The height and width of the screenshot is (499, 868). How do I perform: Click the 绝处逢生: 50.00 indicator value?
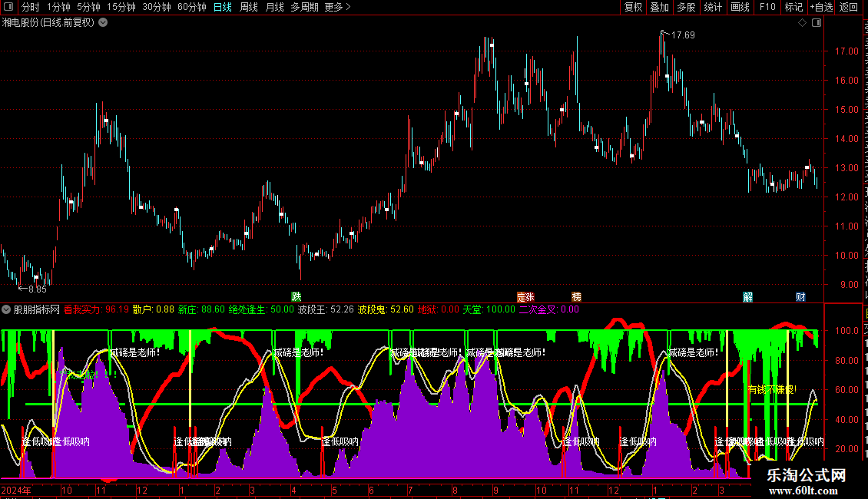261,310
